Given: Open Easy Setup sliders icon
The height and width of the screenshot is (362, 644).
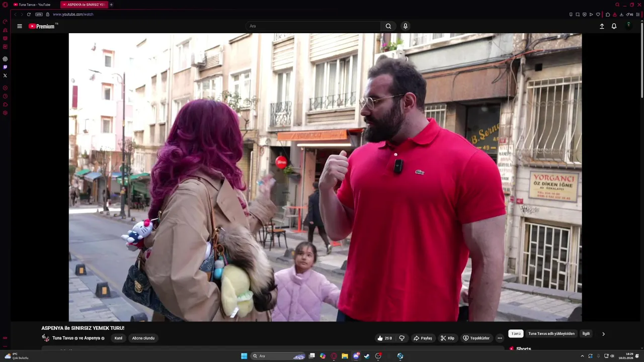Looking at the screenshot, I should 637,15.
